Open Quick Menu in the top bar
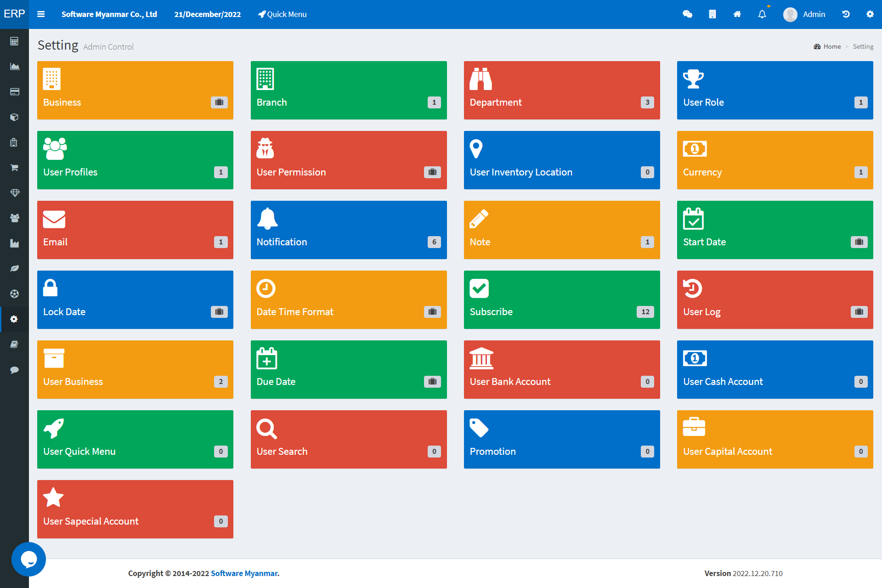This screenshot has height=588, width=882. (283, 14)
